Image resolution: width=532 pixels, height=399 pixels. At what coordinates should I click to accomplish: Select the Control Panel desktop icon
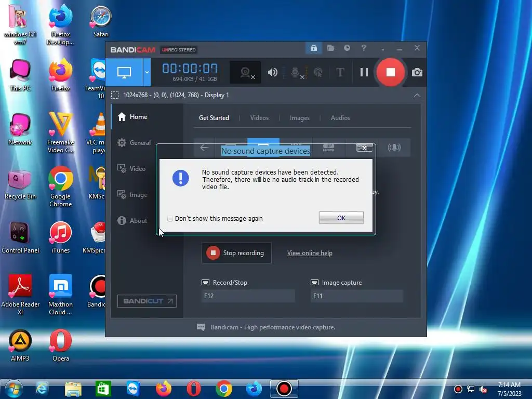tap(20, 237)
